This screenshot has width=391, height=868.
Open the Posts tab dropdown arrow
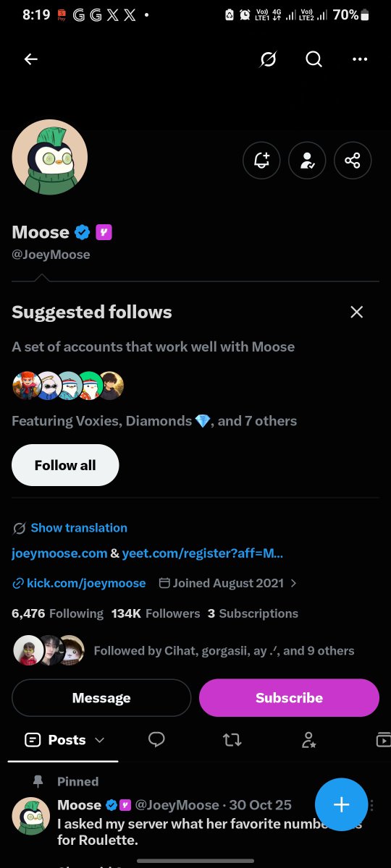[x=100, y=740]
